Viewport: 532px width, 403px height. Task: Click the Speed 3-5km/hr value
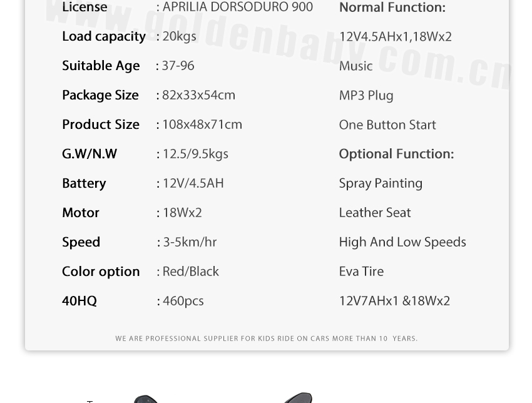pyautogui.click(x=190, y=242)
